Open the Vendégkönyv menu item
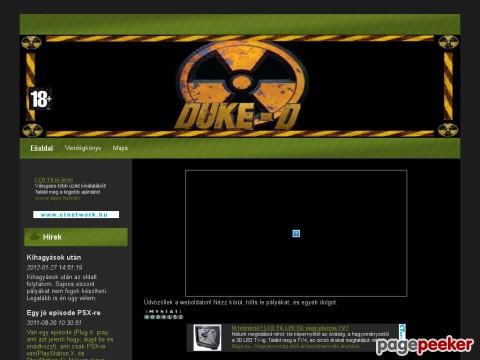Screen dimensions: 480x360 (83, 148)
